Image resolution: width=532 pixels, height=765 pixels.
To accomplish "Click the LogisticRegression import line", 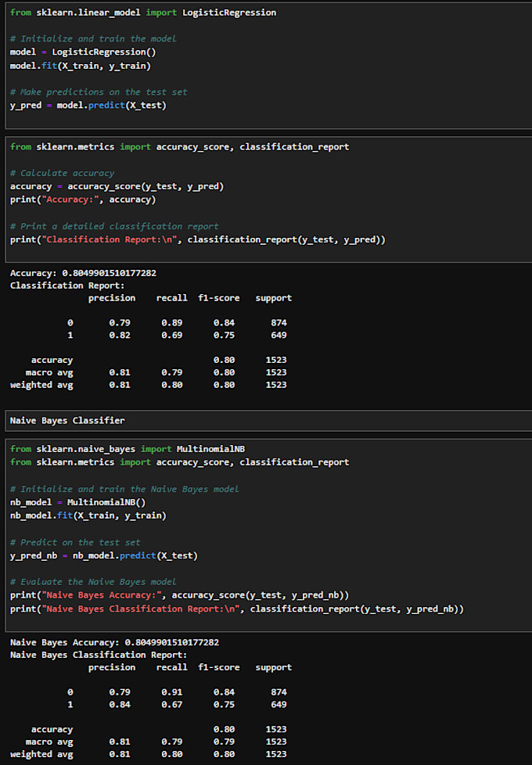I will (x=142, y=13).
